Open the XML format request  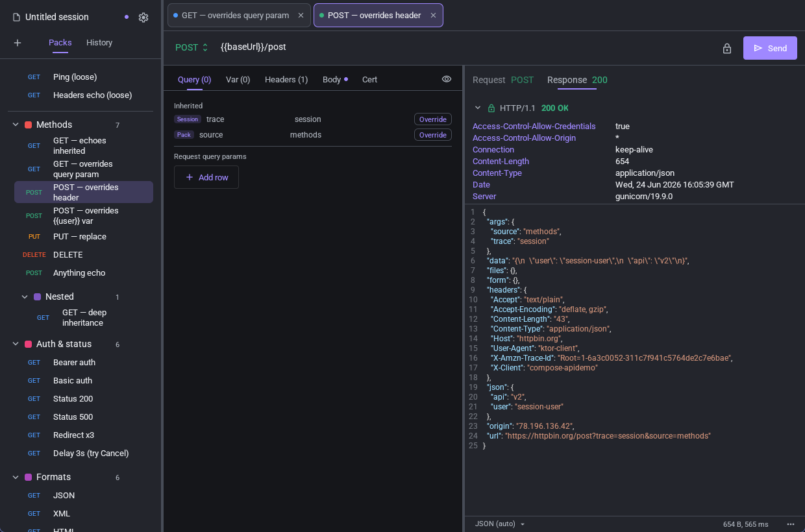point(84,514)
